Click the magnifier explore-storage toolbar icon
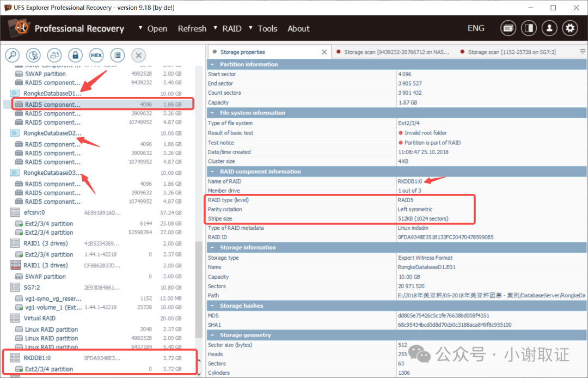 13,56
